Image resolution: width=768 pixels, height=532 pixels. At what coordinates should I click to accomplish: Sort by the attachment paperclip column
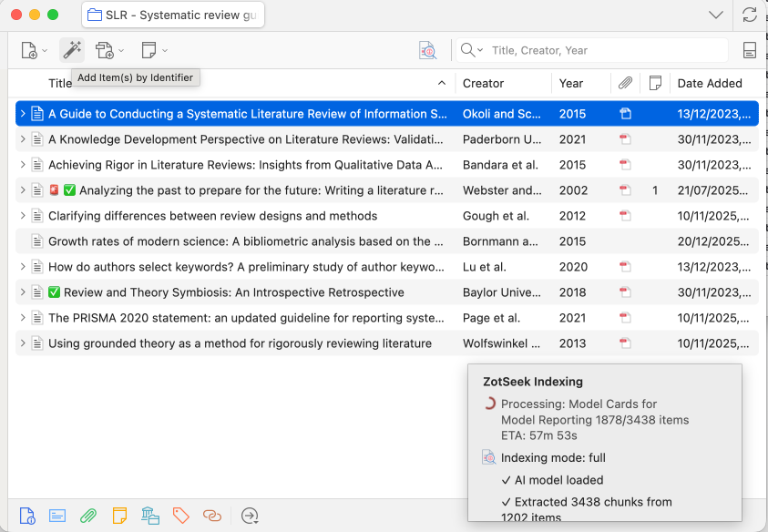coord(626,83)
